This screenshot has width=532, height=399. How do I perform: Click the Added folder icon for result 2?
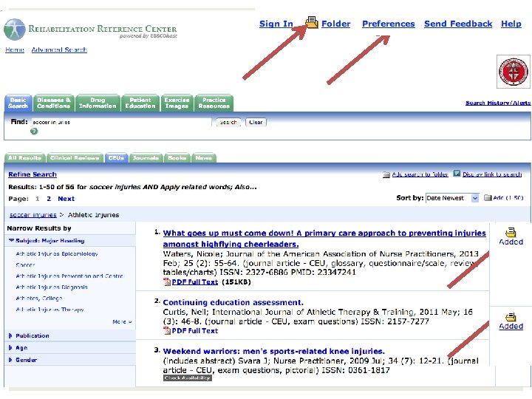tap(511, 317)
